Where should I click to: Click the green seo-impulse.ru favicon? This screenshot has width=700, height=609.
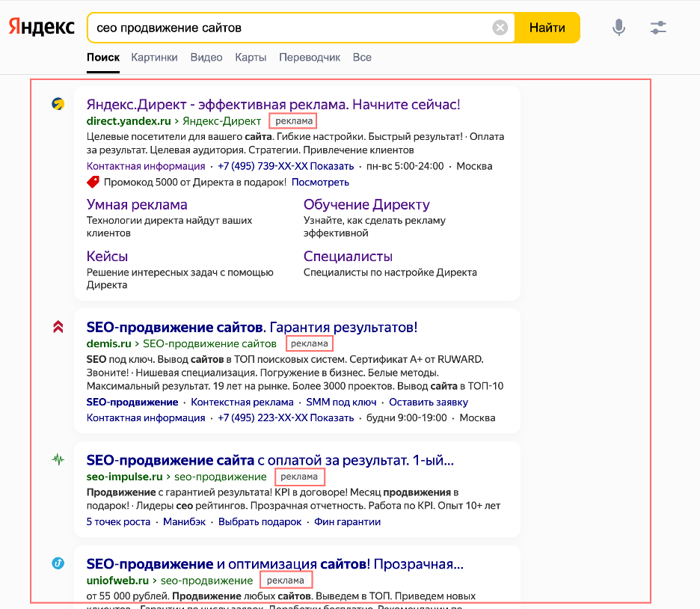pos(57,459)
